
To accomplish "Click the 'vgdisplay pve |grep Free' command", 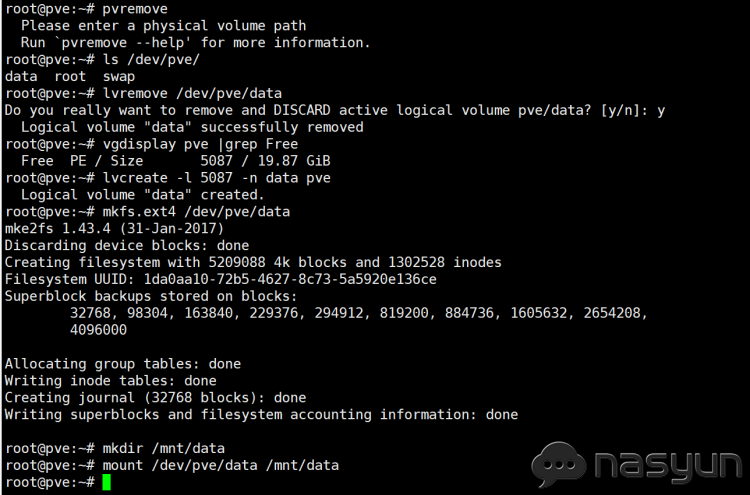I will (x=200, y=144).
